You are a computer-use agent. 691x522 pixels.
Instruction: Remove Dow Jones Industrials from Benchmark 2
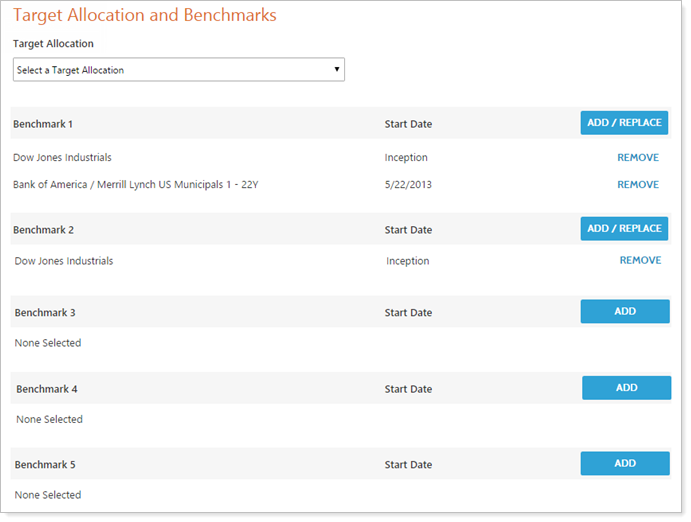click(x=640, y=261)
